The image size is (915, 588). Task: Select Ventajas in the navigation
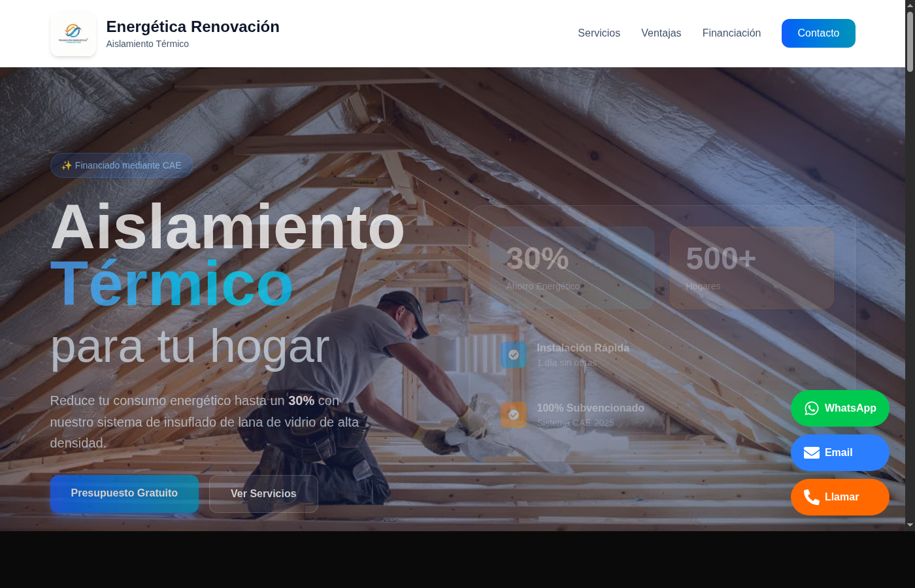click(x=661, y=33)
